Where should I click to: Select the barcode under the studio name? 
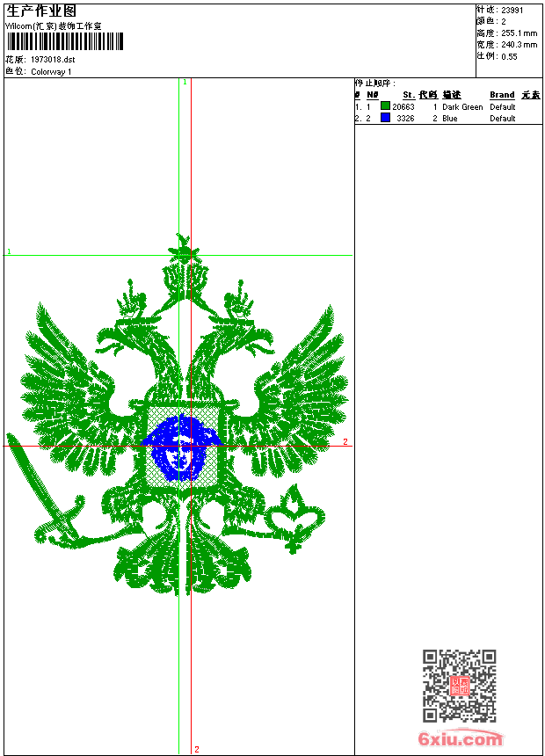(x=65, y=41)
